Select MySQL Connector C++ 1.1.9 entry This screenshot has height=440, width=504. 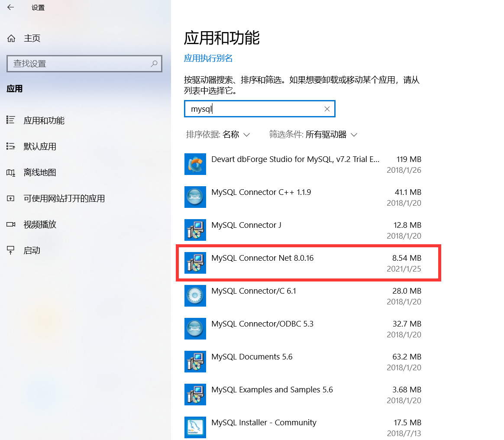[303, 197]
